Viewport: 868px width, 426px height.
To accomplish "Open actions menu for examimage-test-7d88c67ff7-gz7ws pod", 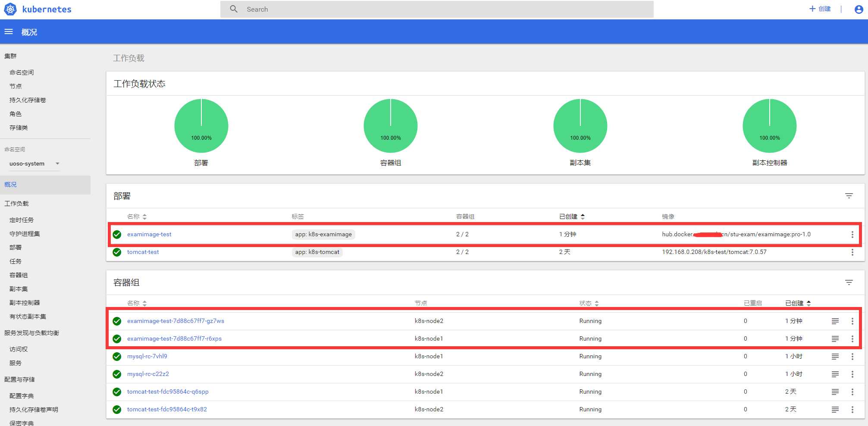I will click(852, 321).
